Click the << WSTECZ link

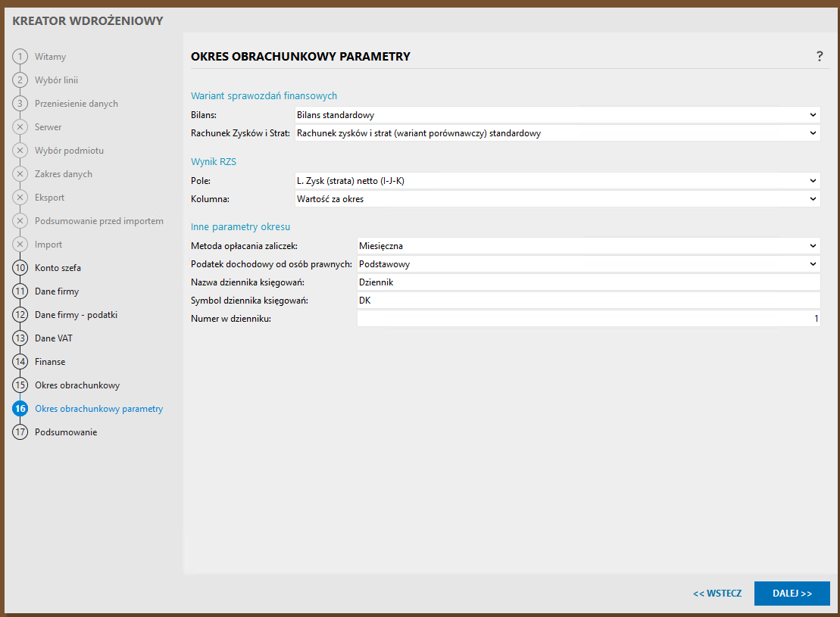pos(717,594)
